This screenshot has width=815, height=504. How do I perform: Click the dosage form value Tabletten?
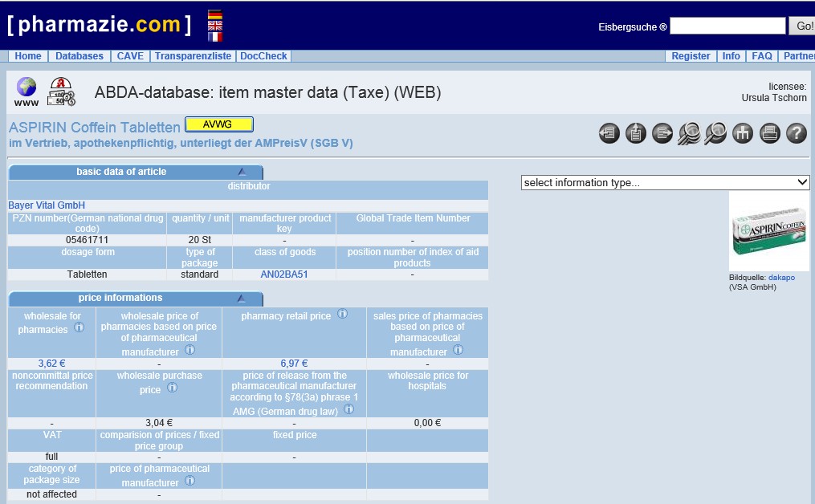click(x=87, y=274)
